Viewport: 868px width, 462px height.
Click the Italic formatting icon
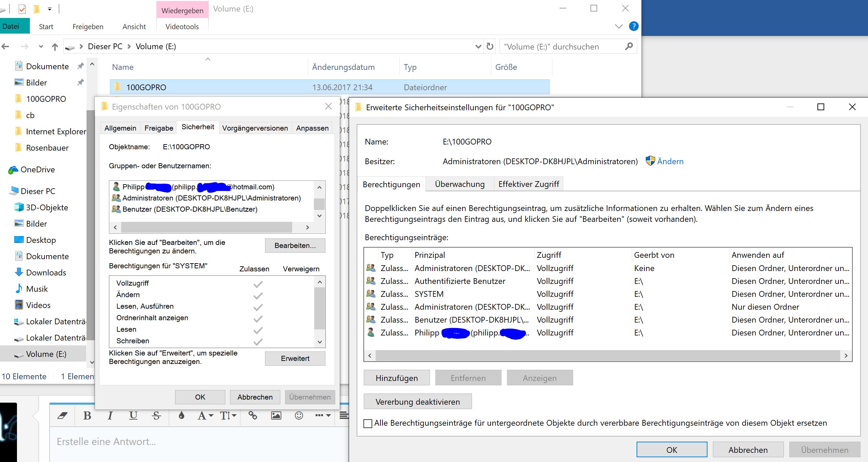click(x=110, y=416)
